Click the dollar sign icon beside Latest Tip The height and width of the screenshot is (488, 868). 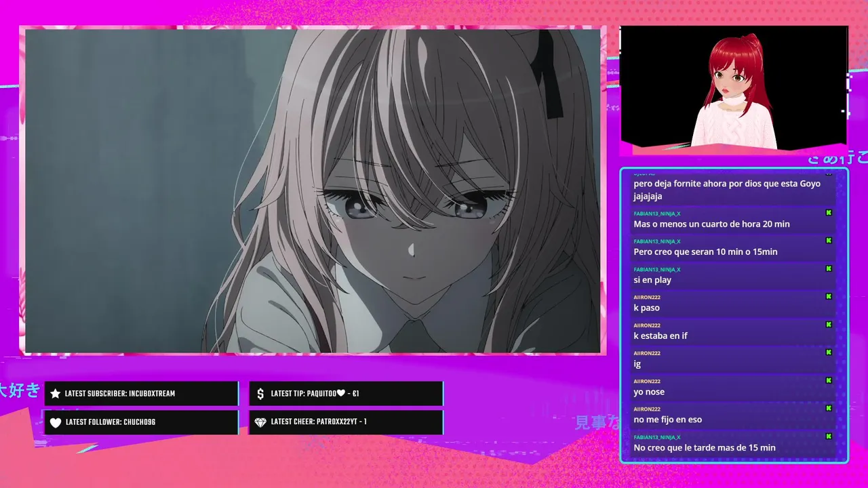(x=260, y=394)
